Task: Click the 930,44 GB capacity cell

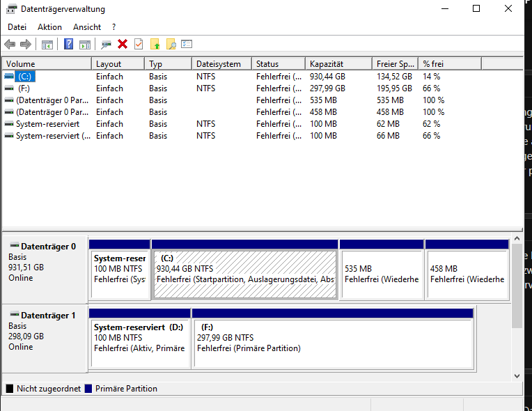Action: click(327, 77)
